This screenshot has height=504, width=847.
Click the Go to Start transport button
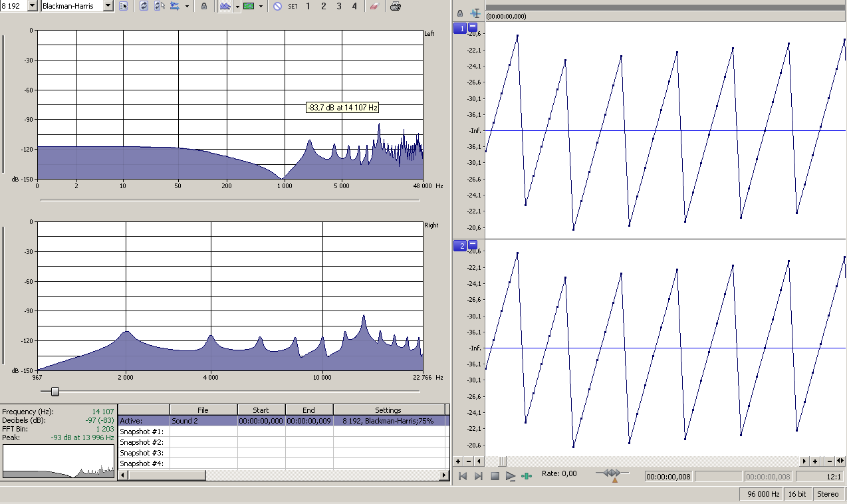click(463, 476)
